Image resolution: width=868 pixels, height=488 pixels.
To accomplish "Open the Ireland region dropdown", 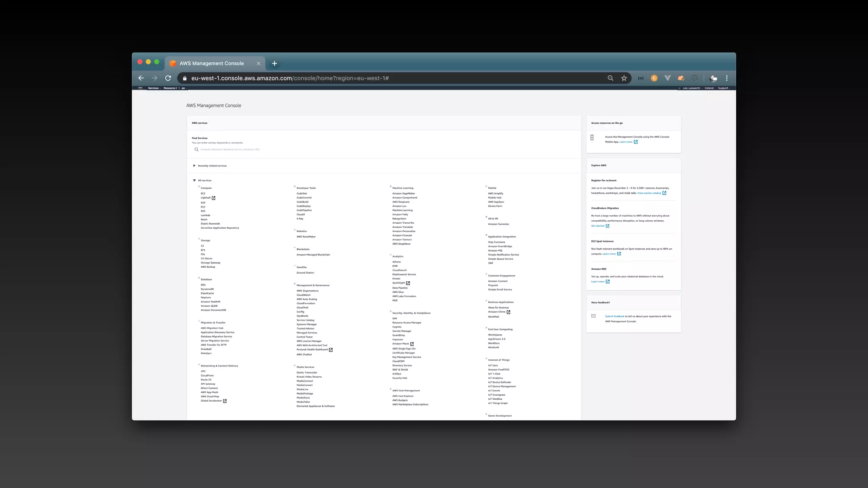I will click(709, 88).
